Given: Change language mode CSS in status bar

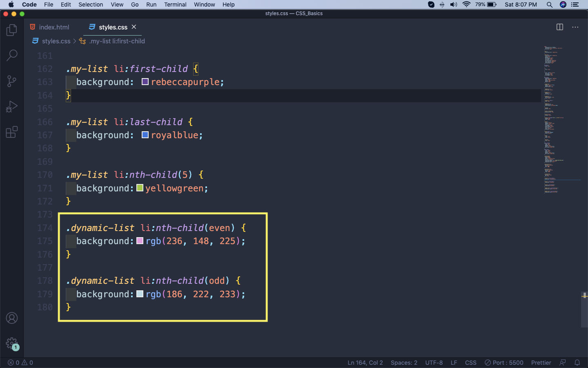Looking at the screenshot, I should [471, 363].
